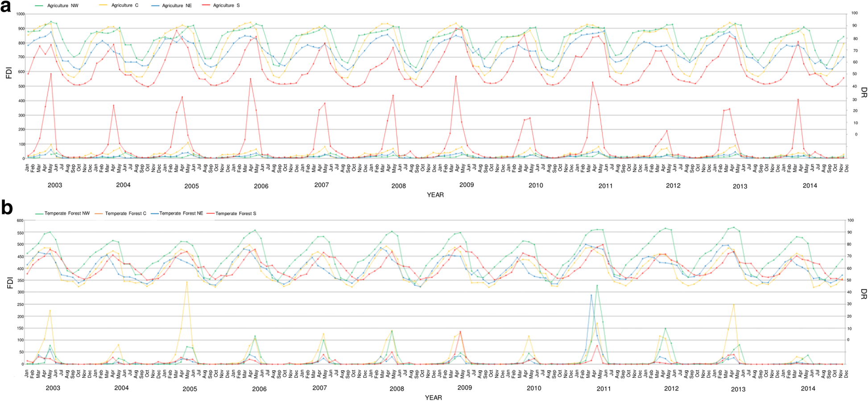
Task: Click the FDI axis title in panel a
Action: tap(8, 73)
